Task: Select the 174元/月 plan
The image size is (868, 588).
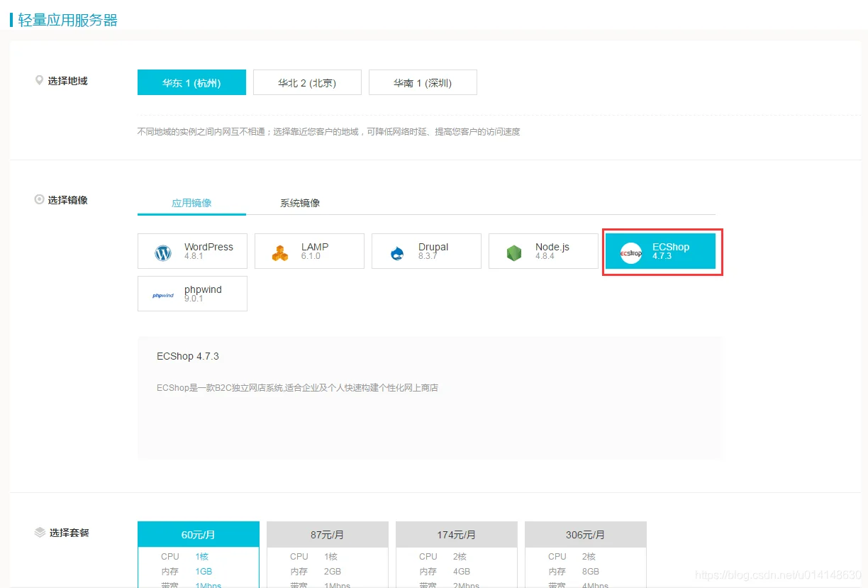Action: click(457, 535)
